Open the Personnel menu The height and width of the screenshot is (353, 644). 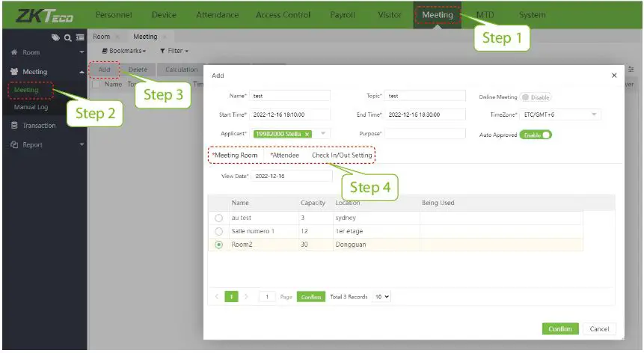[114, 15]
